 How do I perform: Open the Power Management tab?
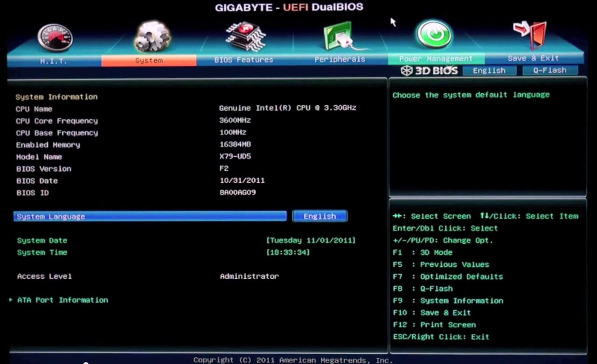[x=436, y=59]
